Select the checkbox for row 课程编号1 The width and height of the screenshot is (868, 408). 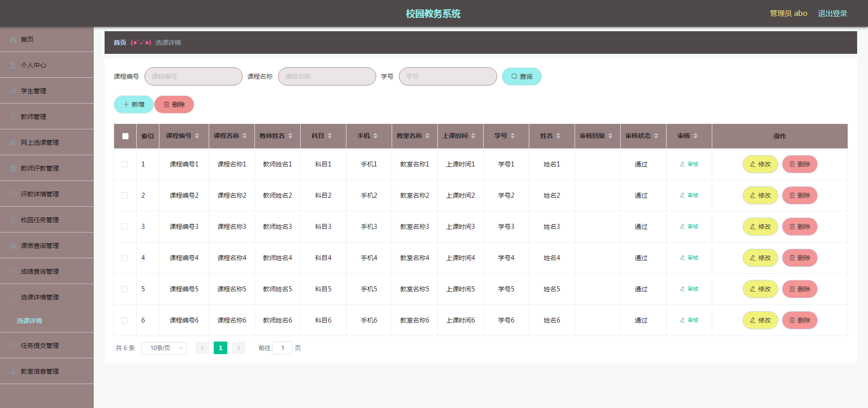pyautogui.click(x=125, y=164)
